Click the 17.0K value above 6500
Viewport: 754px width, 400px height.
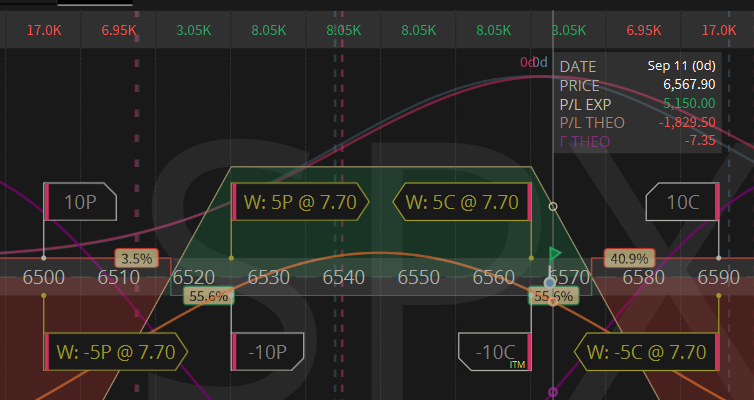point(44,30)
